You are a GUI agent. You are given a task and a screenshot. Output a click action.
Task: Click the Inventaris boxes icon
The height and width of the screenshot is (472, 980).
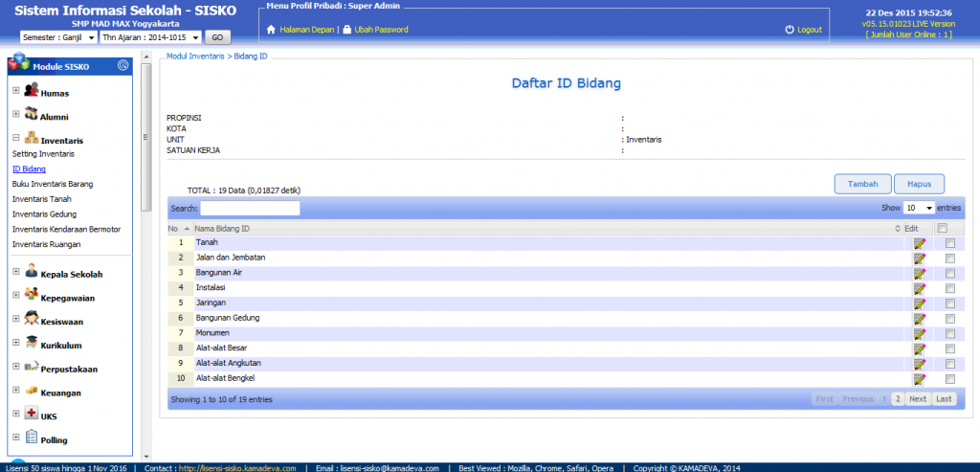[x=32, y=138]
